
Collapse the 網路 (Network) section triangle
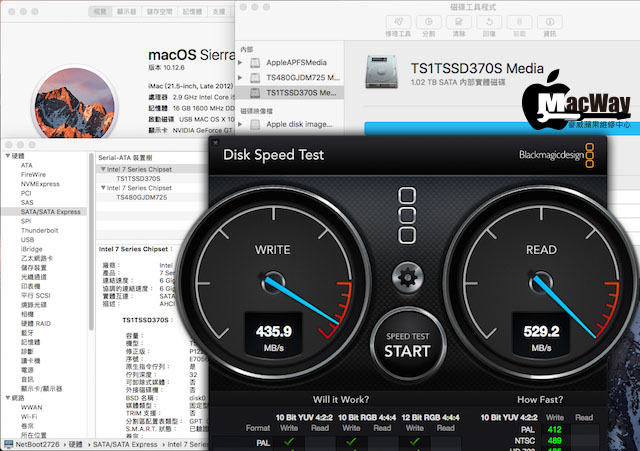pyautogui.click(x=8, y=398)
